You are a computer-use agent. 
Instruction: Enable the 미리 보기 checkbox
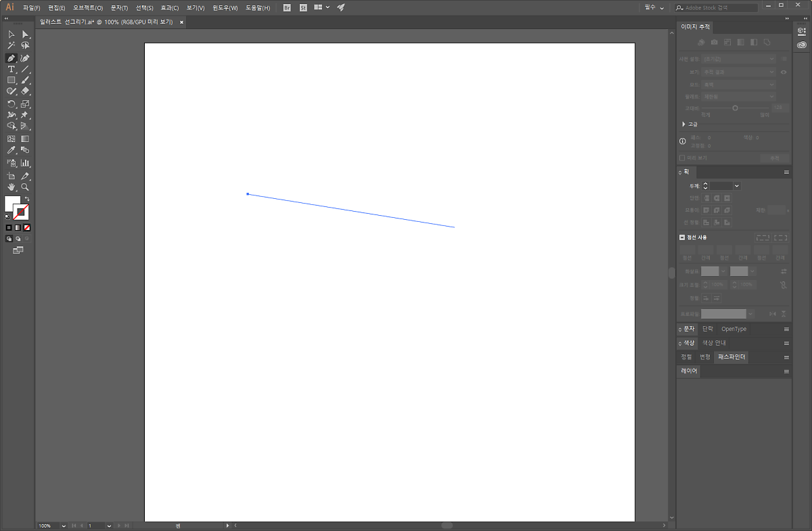point(682,158)
